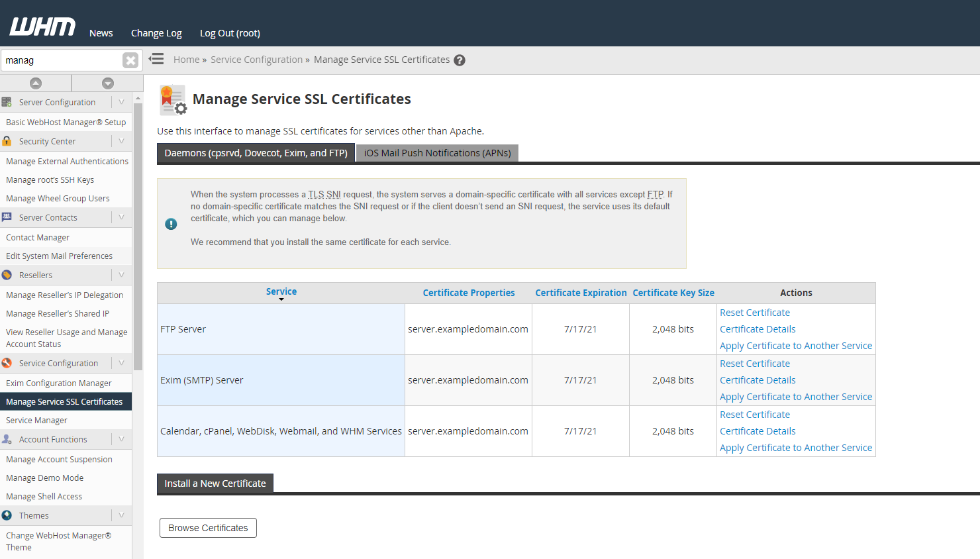This screenshot has width=980, height=559.
Task: Open Exim Configuration Manager
Action: [x=58, y=383]
